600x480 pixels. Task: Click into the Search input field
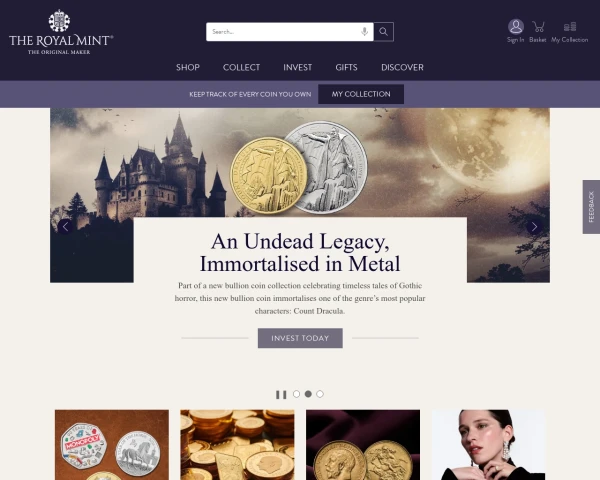click(x=283, y=32)
